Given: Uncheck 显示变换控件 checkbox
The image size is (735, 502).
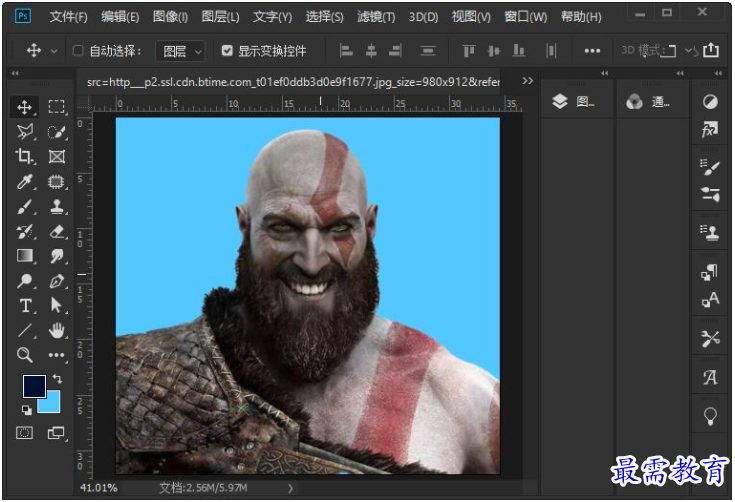Looking at the screenshot, I should coord(227,50).
